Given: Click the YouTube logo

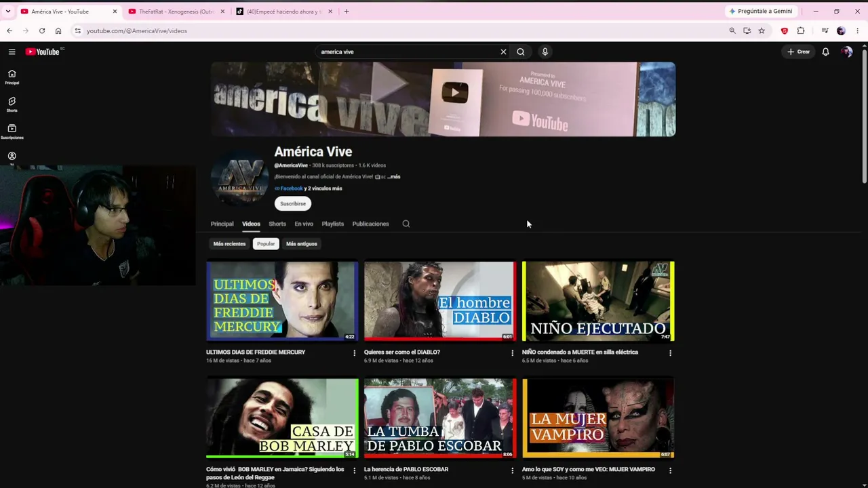Looking at the screenshot, I should point(42,52).
